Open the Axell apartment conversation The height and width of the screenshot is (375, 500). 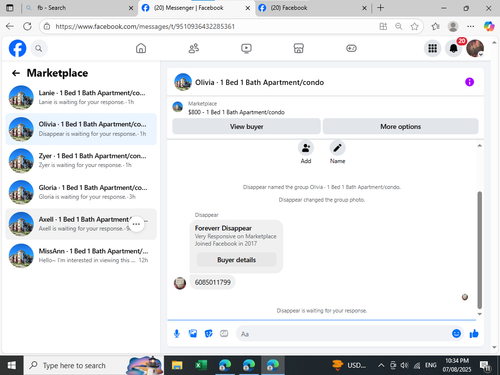81,224
